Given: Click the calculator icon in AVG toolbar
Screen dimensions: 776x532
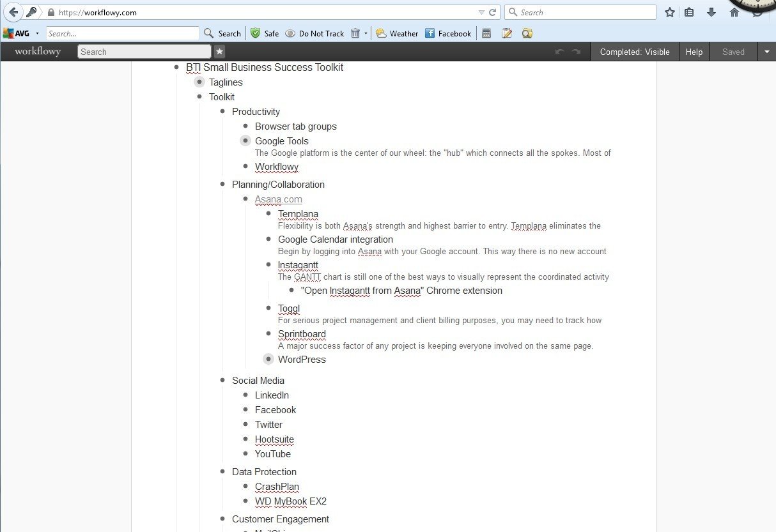Looking at the screenshot, I should point(486,33).
